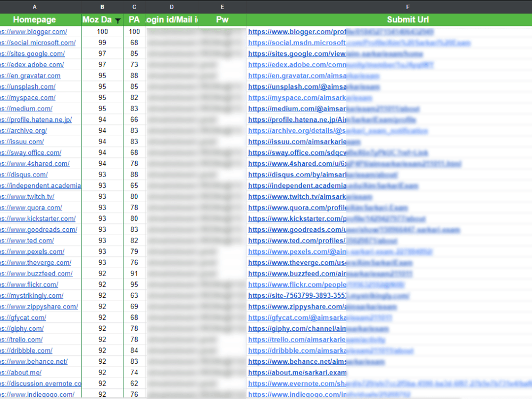Open the www.evernote.com submit URL
Image resolution: width=532 pixels, height=399 pixels.
390,384
